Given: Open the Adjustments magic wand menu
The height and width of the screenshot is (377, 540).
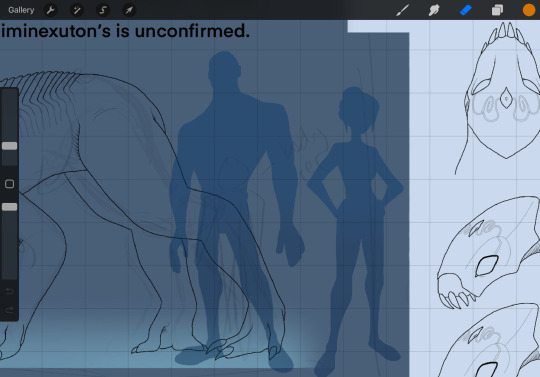Looking at the screenshot, I should [76, 10].
